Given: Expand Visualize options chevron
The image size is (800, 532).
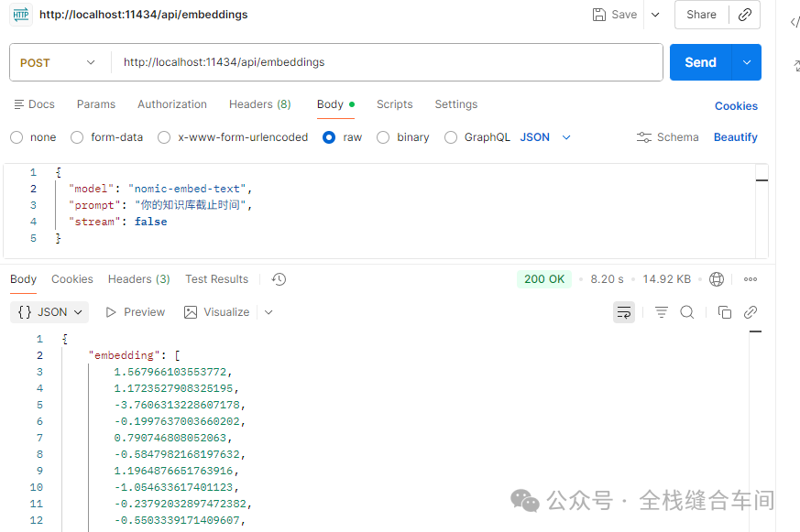Looking at the screenshot, I should point(268,312).
